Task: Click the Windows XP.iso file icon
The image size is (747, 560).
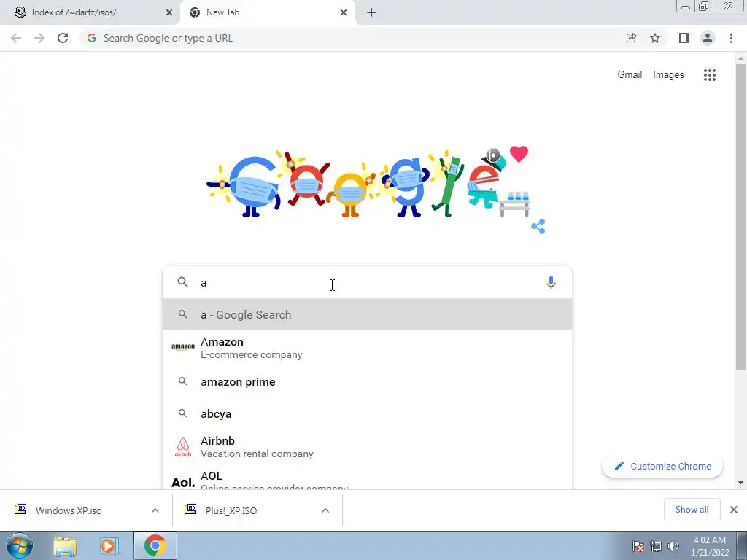Action: (20, 510)
